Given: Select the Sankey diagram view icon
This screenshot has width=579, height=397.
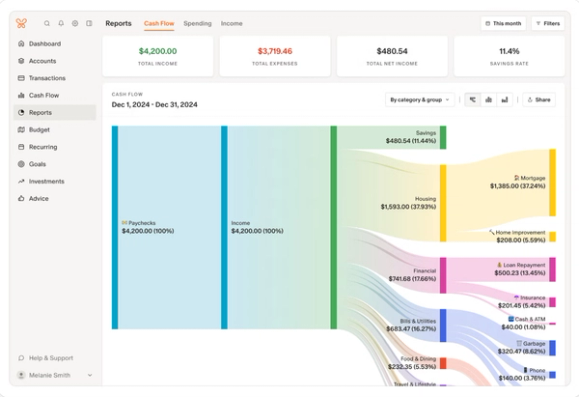Looking at the screenshot, I should [x=473, y=100].
